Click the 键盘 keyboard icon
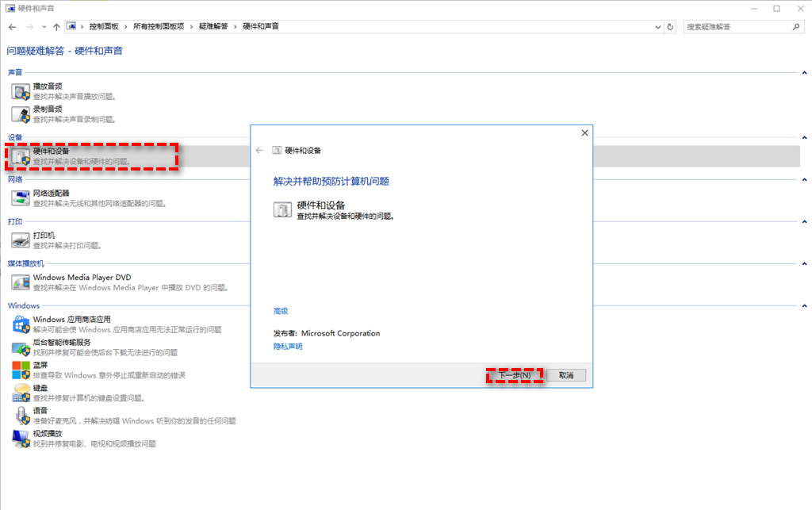Screen dimensions: 812x510 coord(20,393)
